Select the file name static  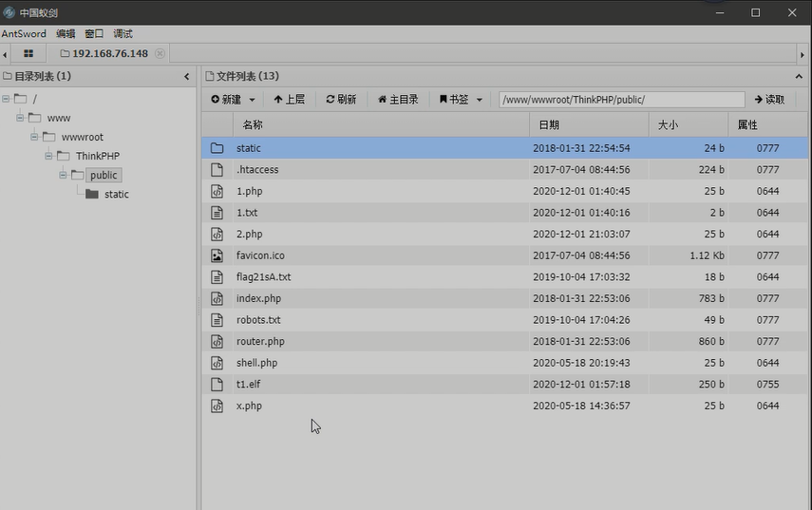[x=249, y=148]
